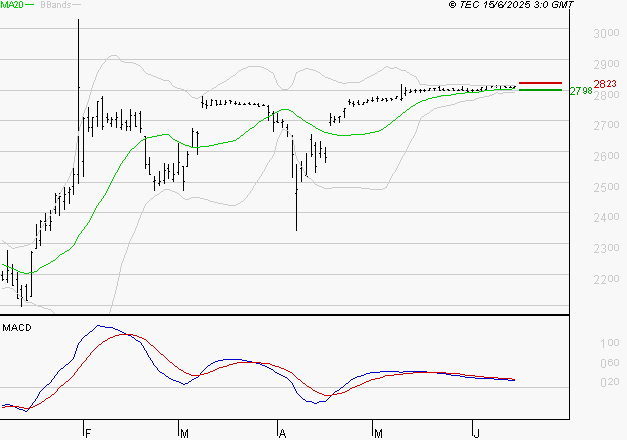Click the red 2823 resistance value
This screenshot has width=627, height=440.
pyautogui.click(x=605, y=84)
